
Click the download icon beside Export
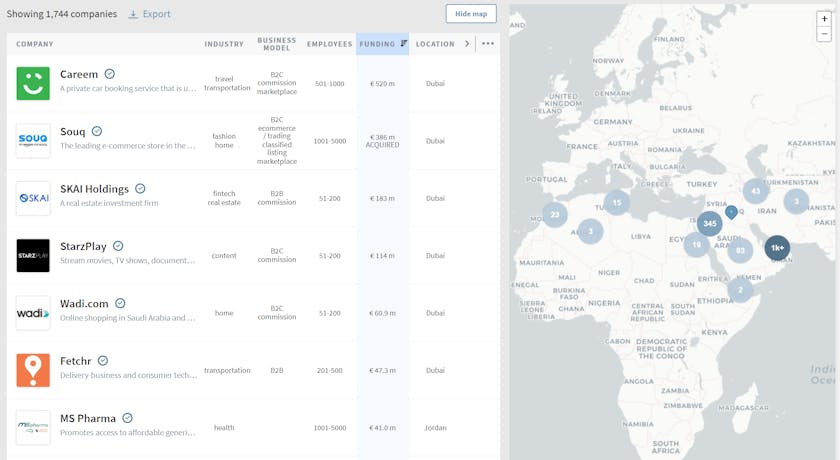click(133, 15)
